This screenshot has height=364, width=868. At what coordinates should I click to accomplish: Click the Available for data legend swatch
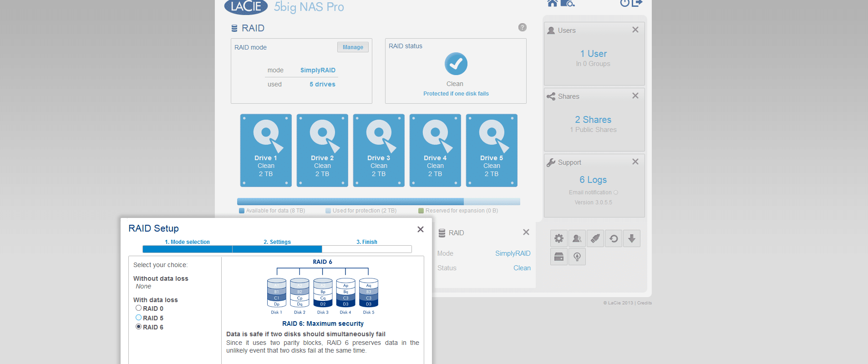click(242, 211)
